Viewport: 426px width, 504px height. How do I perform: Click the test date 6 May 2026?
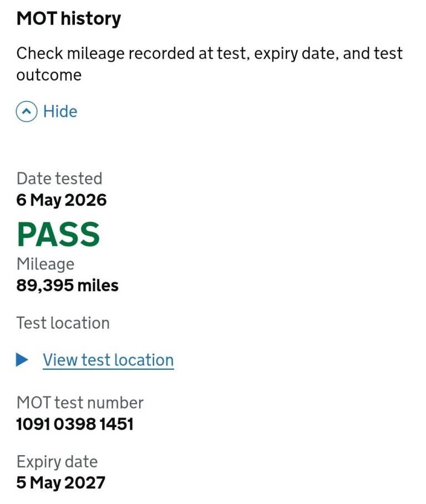[x=62, y=200]
